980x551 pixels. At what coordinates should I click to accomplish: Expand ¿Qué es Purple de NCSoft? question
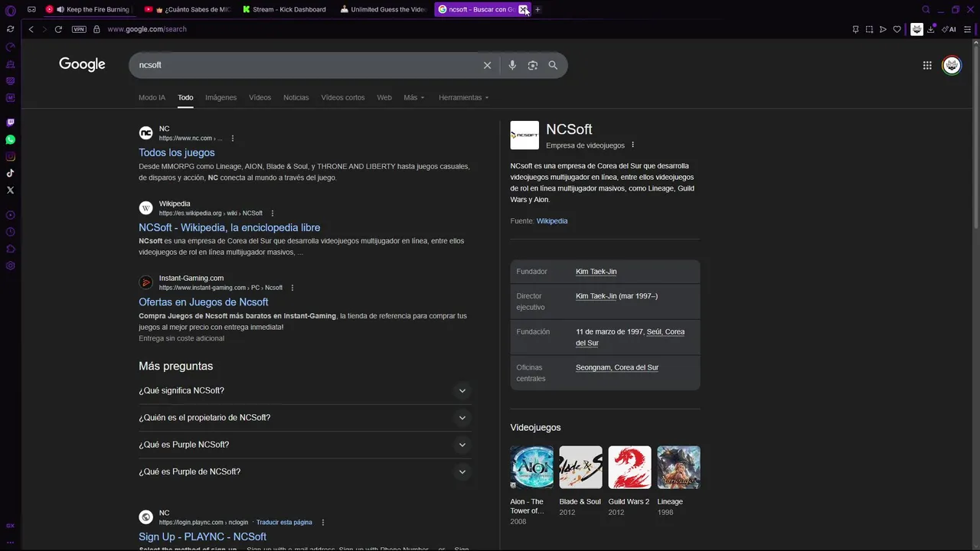pos(305,471)
